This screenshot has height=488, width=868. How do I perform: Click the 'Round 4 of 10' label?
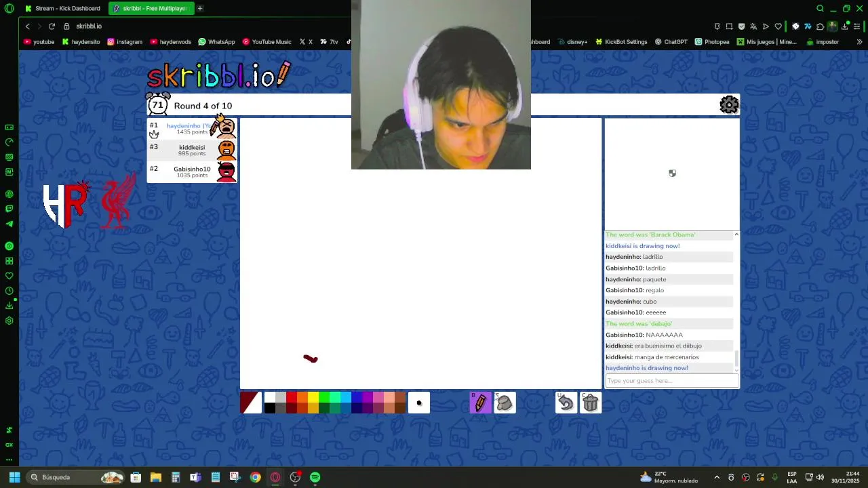pos(203,106)
